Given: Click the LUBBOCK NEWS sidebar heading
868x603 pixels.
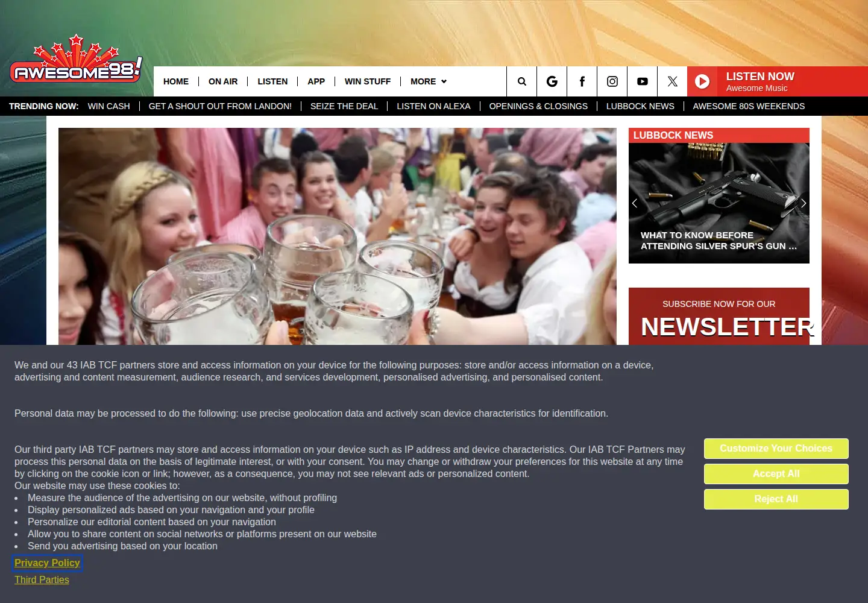Looking at the screenshot, I should tap(673, 136).
